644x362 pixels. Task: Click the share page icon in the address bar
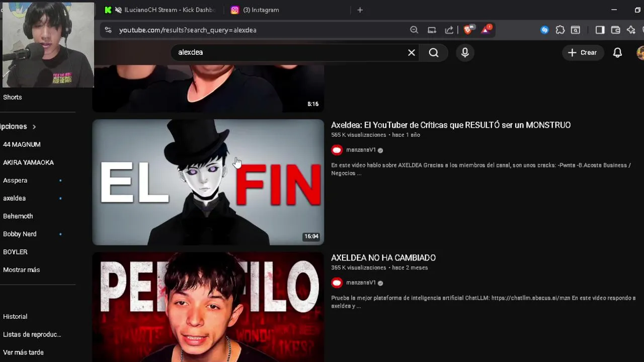449,30
